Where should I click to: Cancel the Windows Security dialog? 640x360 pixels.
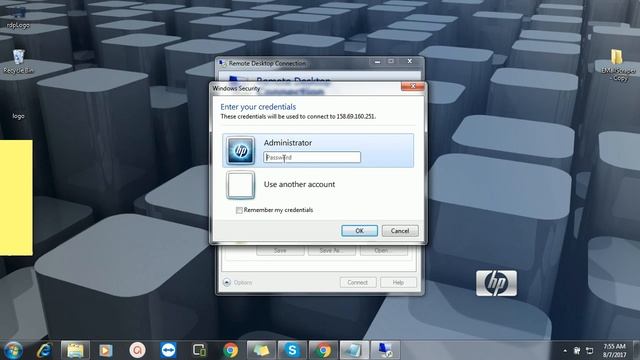pyautogui.click(x=400, y=231)
